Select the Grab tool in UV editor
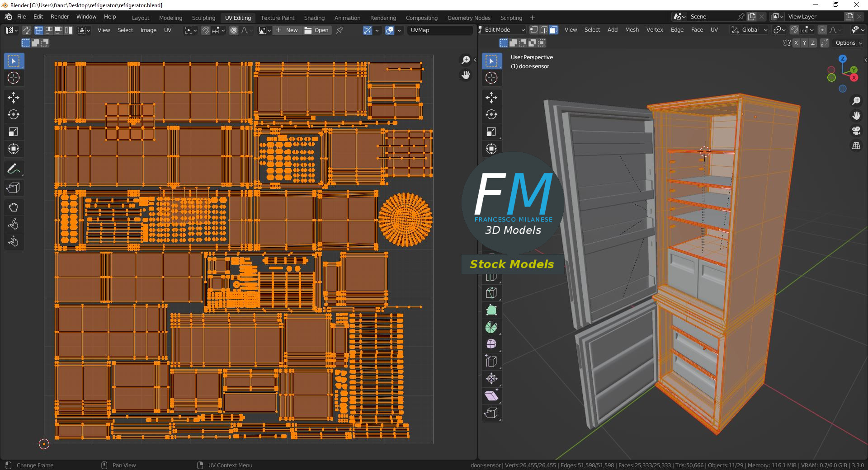The width and height of the screenshot is (868, 470). [x=13, y=207]
